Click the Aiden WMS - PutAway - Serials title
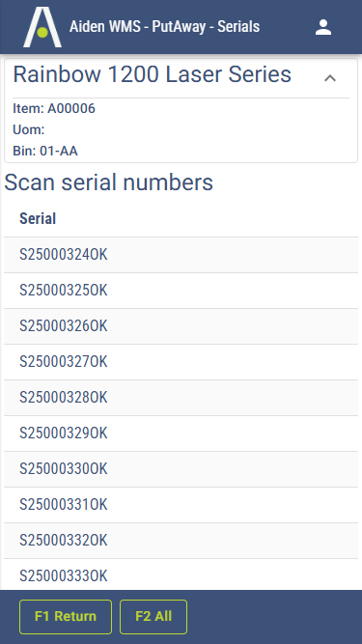 click(164, 27)
